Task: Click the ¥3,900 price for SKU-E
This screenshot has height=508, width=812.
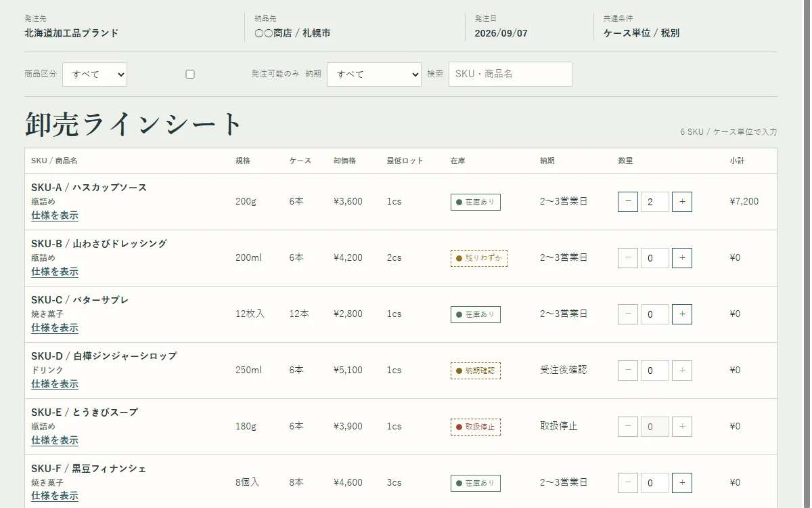Action: click(x=348, y=427)
